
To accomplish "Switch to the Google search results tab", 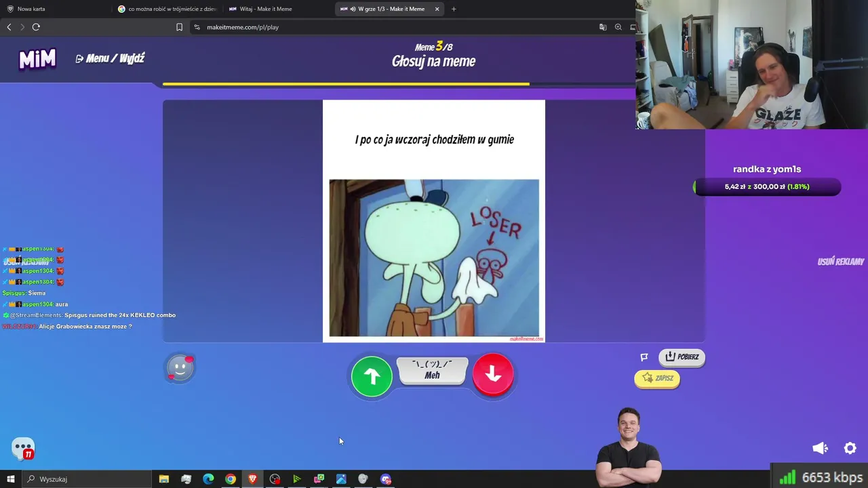I will pos(167,9).
